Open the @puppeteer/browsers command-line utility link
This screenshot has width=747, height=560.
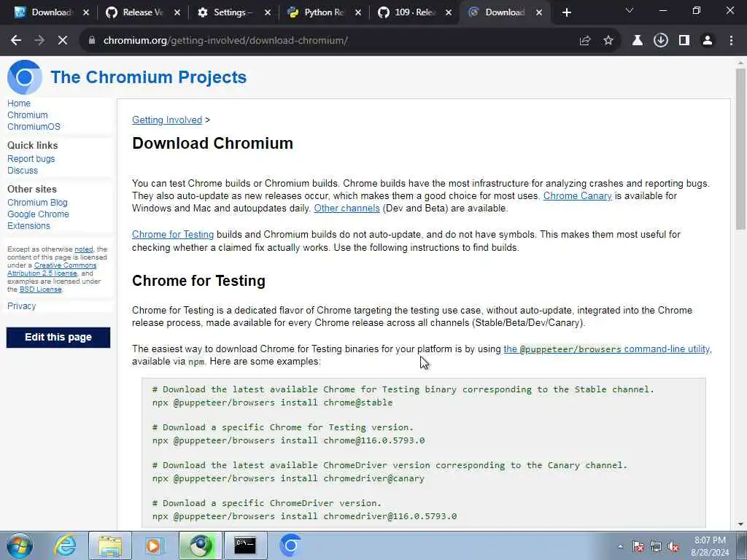pos(606,349)
